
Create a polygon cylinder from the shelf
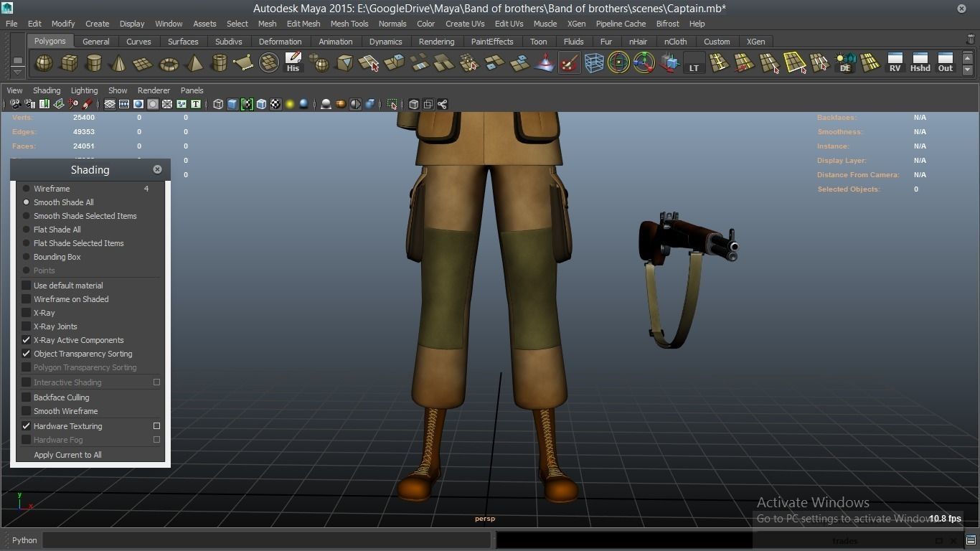(93, 63)
